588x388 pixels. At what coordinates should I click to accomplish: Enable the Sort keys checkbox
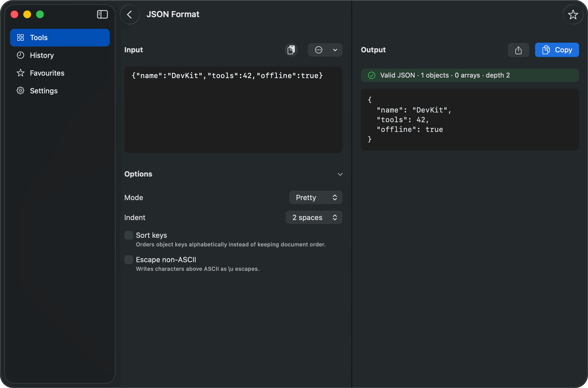tap(129, 235)
